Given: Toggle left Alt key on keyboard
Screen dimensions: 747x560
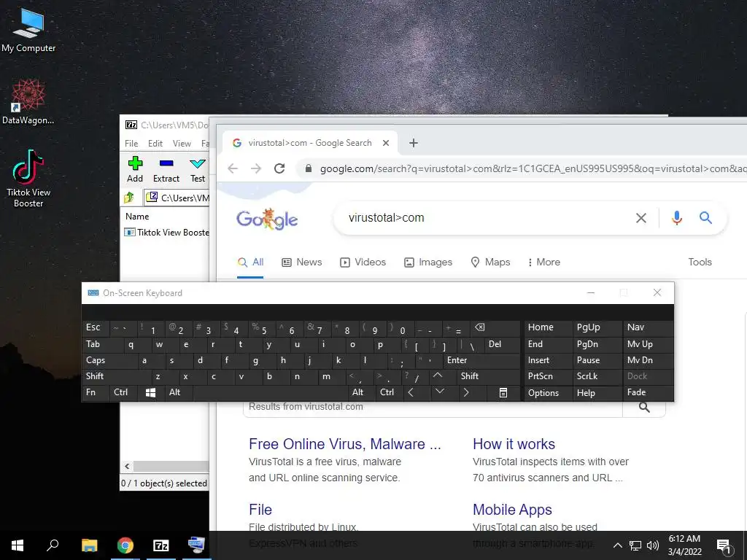Looking at the screenshot, I should (179, 392).
